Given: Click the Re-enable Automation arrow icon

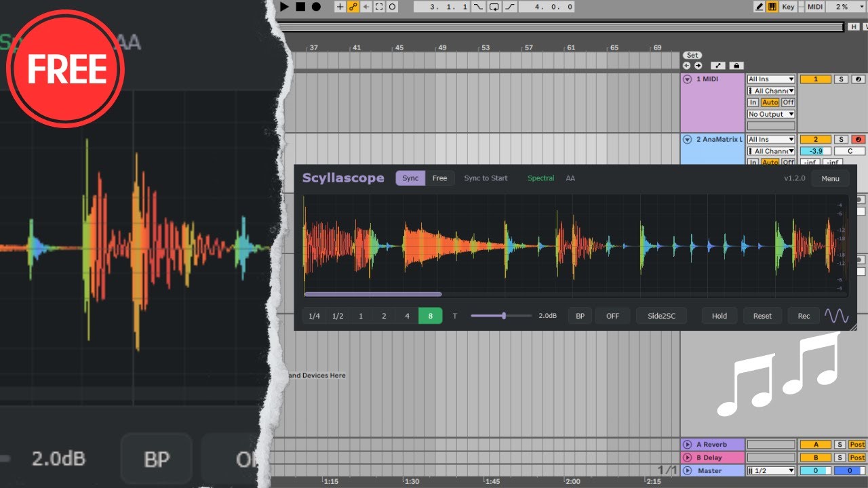Looking at the screenshot, I should (x=366, y=7).
